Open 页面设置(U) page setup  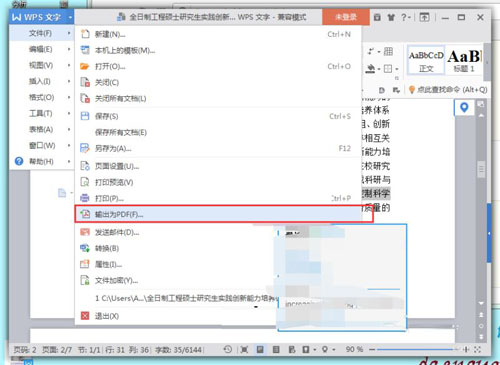(x=218, y=166)
